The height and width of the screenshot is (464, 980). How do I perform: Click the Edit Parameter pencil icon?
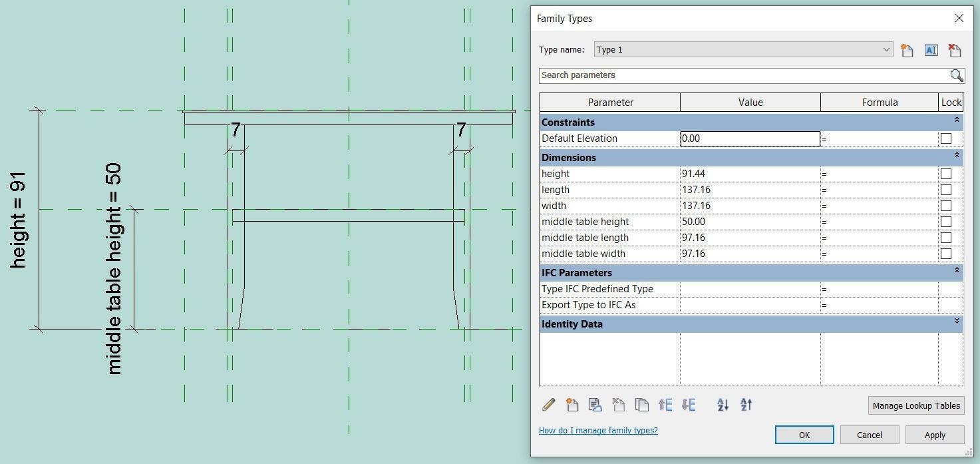click(x=549, y=405)
